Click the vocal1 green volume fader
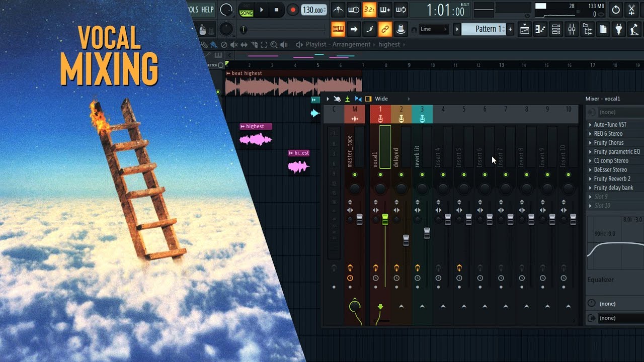This screenshot has width=644, height=362. pyautogui.click(x=385, y=219)
